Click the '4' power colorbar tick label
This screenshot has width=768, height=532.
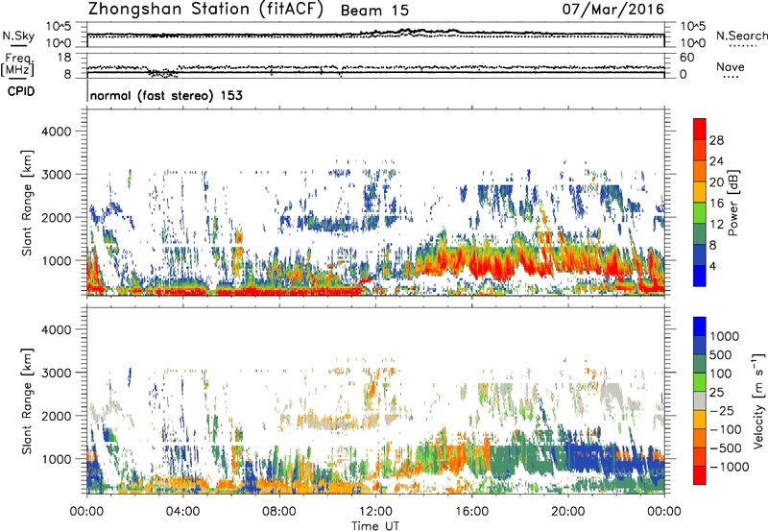[712, 267]
